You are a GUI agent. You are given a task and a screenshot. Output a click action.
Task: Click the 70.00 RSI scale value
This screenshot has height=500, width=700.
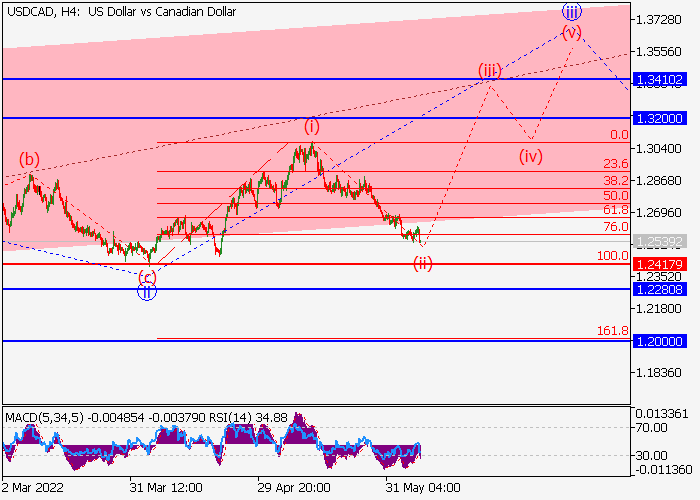point(651,428)
